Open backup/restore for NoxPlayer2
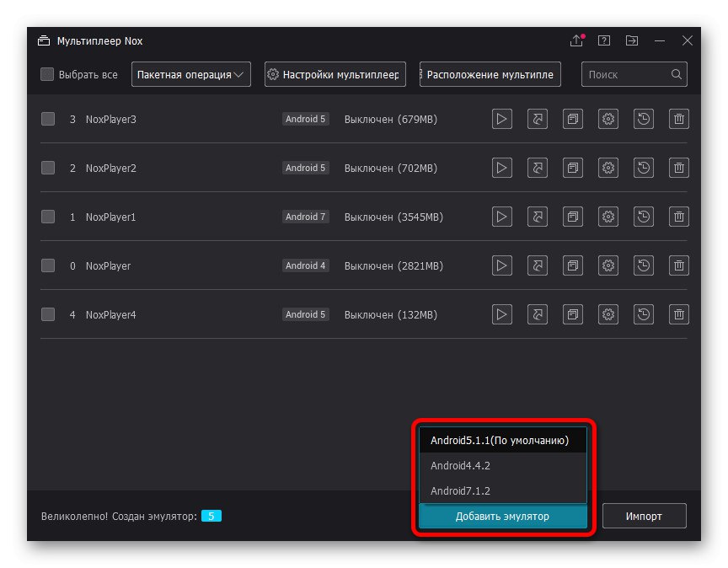728x568 pixels. (644, 168)
